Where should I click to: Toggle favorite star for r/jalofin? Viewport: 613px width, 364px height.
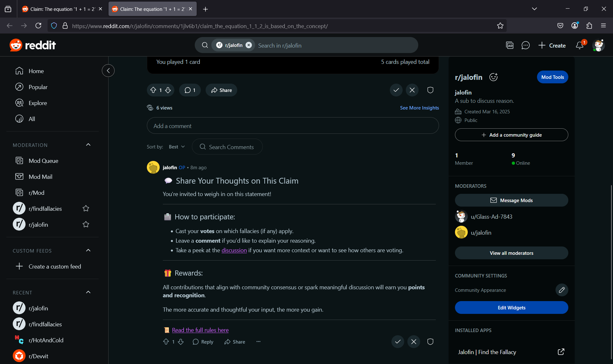(x=86, y=224)
